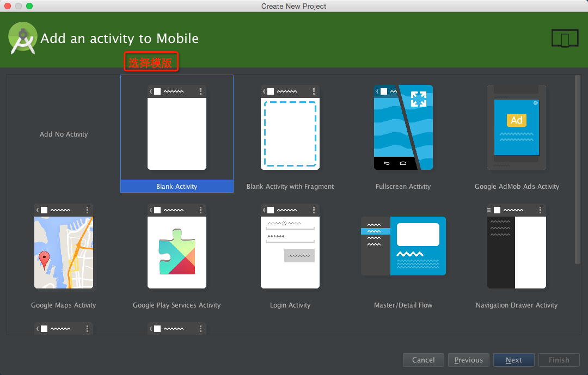Select the second partially visible bottom-row template
Screen dimensions: 588x375
[176, 329]
